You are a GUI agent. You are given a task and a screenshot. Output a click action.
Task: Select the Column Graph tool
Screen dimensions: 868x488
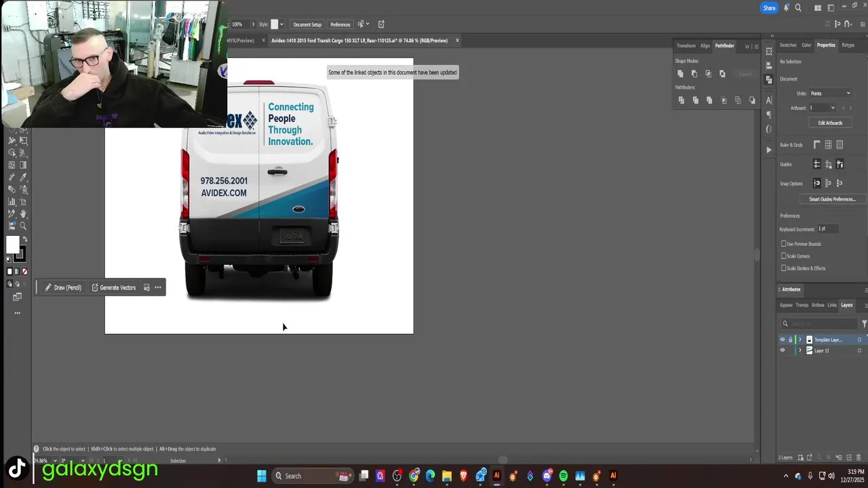click(x=12, y=202)
